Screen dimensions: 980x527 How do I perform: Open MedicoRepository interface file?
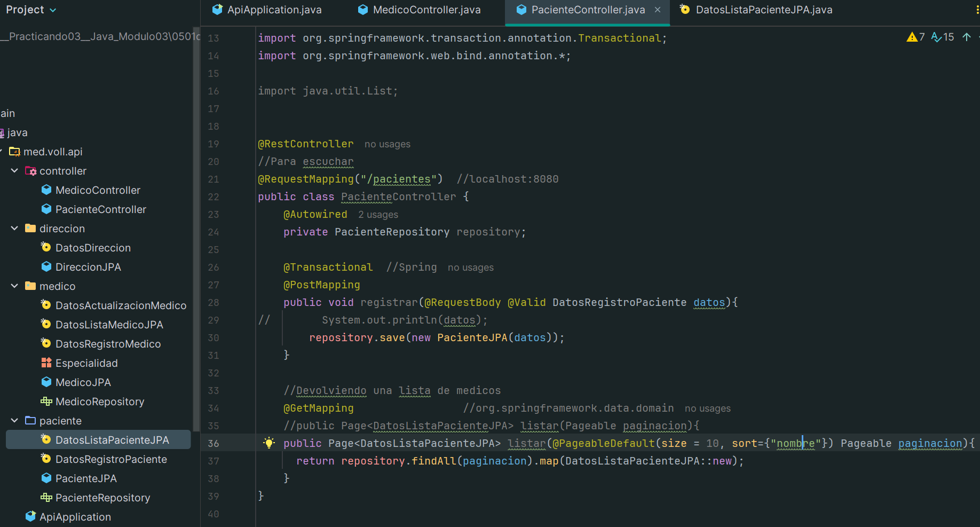click(x=100, y=402)
